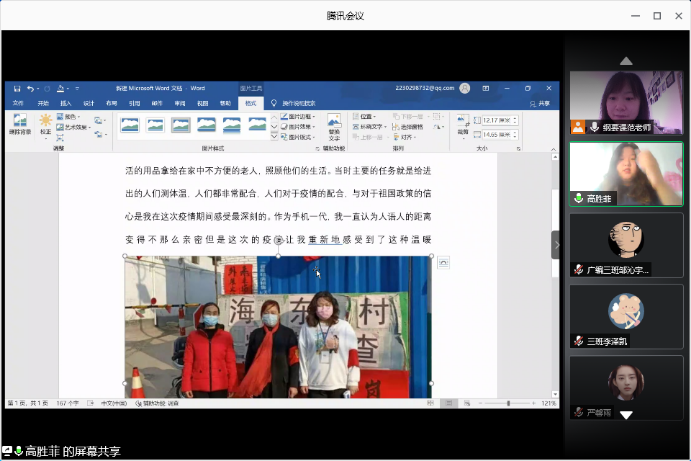Click the Share (共享) button in Word
The width and height of the screenshot is (691, 461).
[x=541, y=103]
